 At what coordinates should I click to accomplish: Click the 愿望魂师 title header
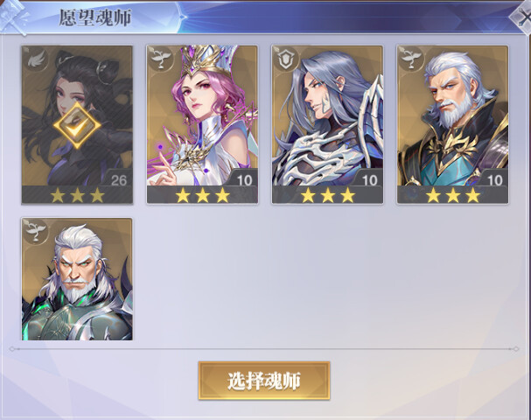95,17
